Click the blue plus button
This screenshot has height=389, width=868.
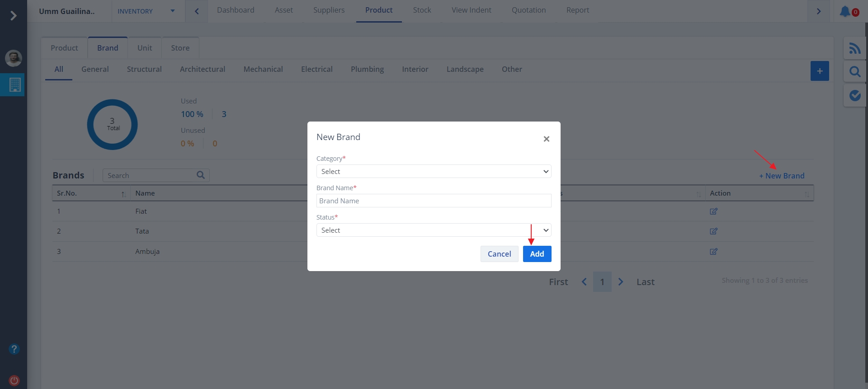819,71
